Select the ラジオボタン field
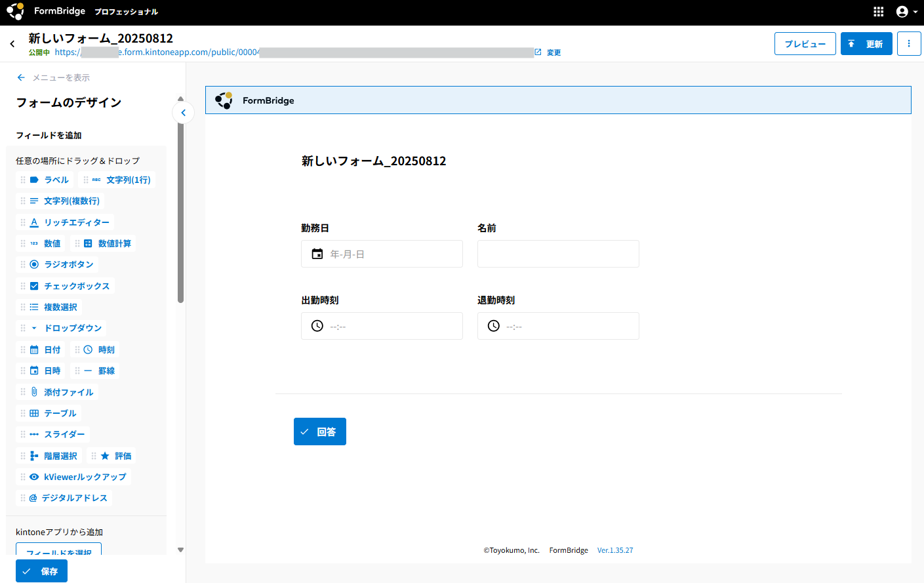Image resolution: width=924 pixels, height=583 pixels. (x=57, y=264)
